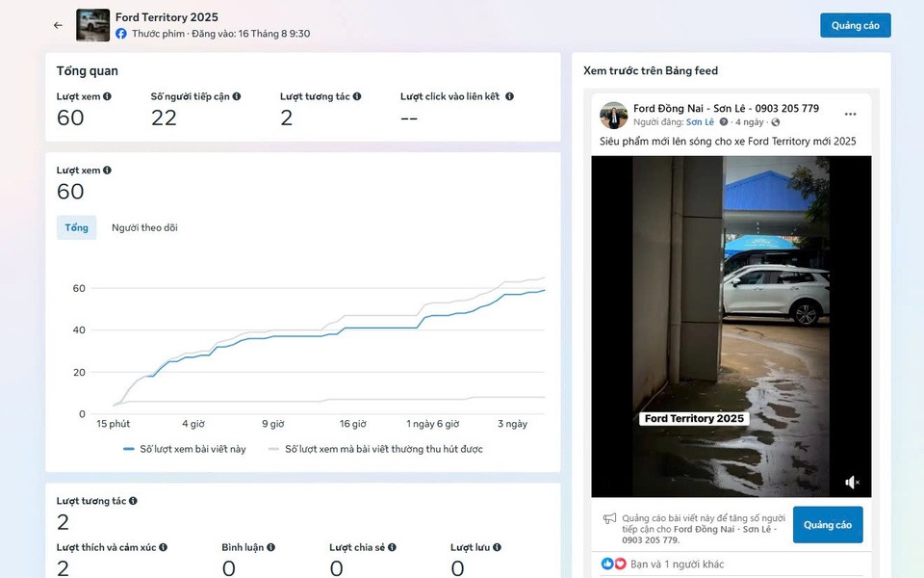Click info icon beside Số người tiếp cận

click(237, 96)
